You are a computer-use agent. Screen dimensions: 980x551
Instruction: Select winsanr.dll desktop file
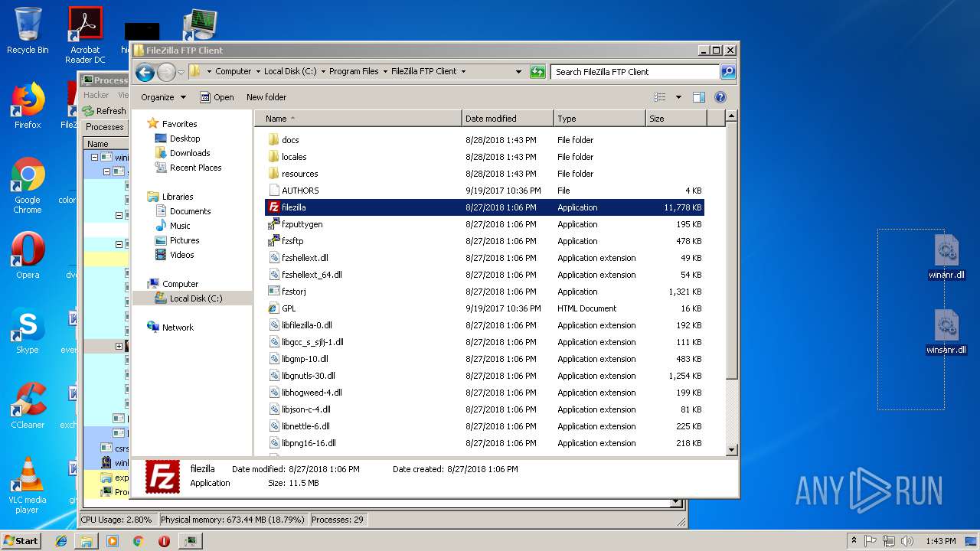pyautogui.click(x=946, y=333)
